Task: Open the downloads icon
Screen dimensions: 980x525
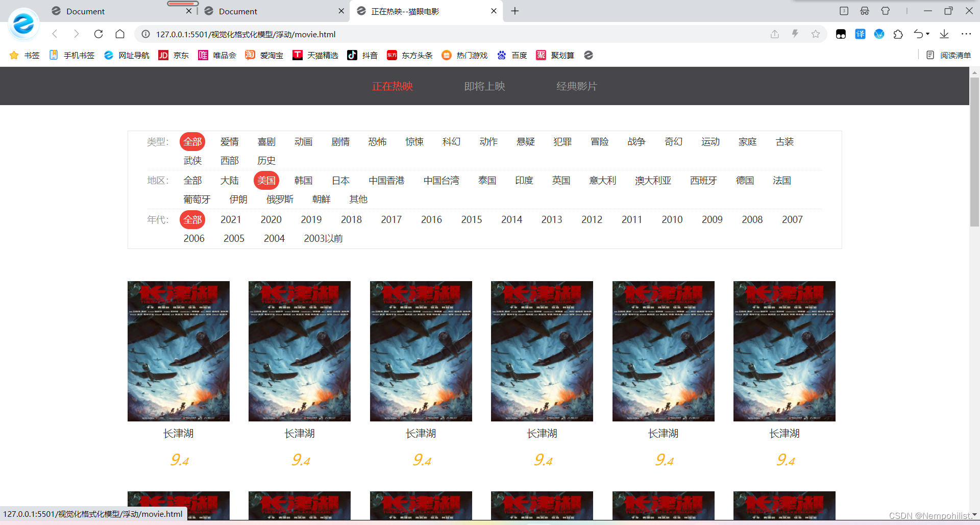Action: point(944,34)
